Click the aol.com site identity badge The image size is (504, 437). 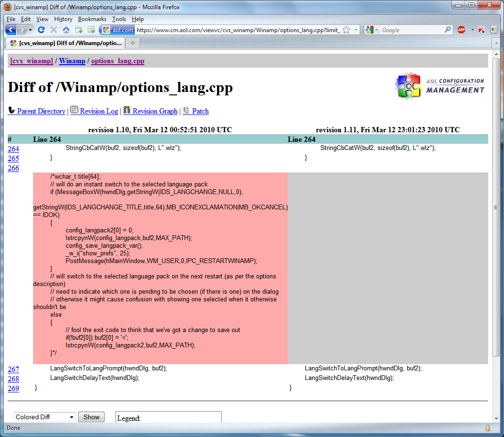coord(118,30)
